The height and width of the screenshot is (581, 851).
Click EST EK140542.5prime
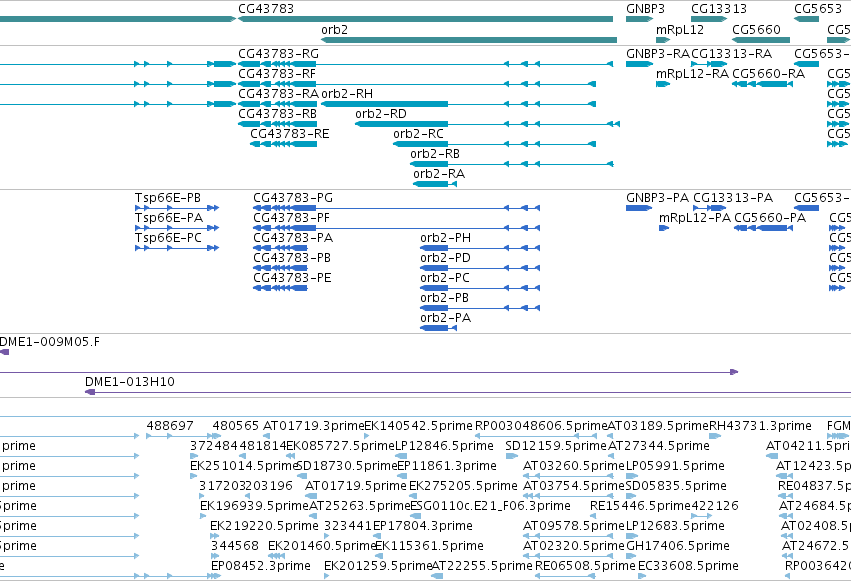pyautogui.click(x=419, y=426)
